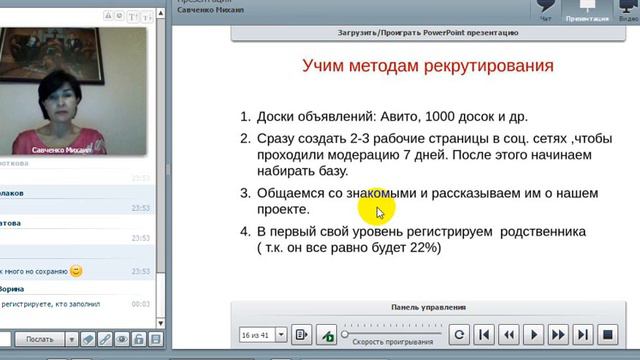
Task: Click the chat message input field
Action: tap(5, 339)
